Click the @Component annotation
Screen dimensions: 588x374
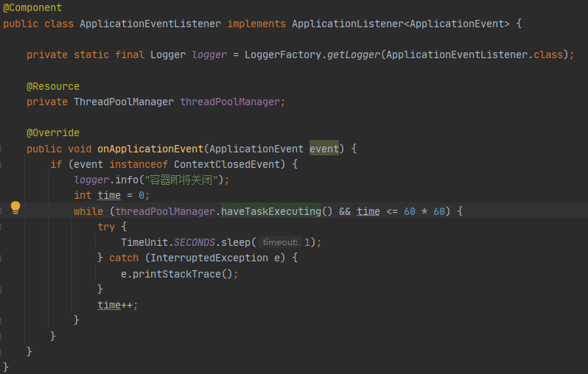[32, 7]
